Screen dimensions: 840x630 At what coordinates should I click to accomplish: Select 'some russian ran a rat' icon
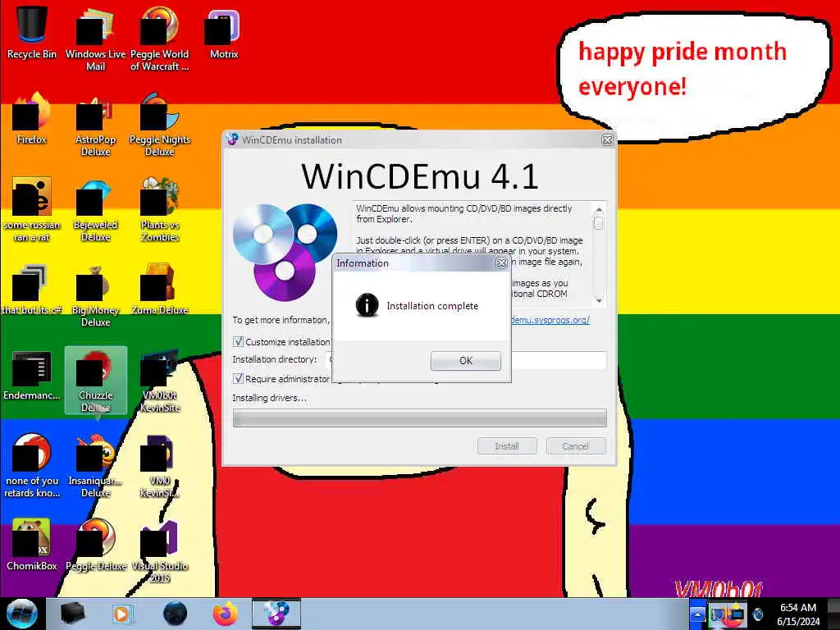click(32, 209)
